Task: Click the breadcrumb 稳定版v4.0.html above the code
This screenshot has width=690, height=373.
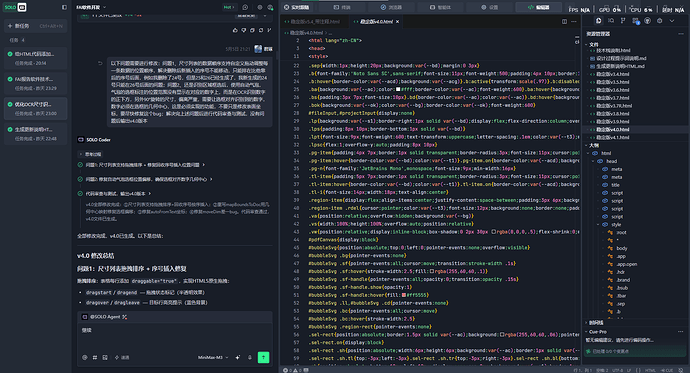Action: 306,33
